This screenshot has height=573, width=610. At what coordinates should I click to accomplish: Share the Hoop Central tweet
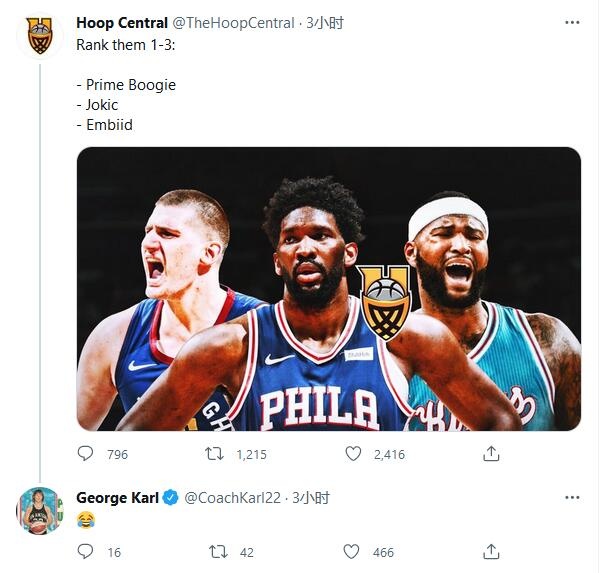pyautogui.click(x=491, y=454)
